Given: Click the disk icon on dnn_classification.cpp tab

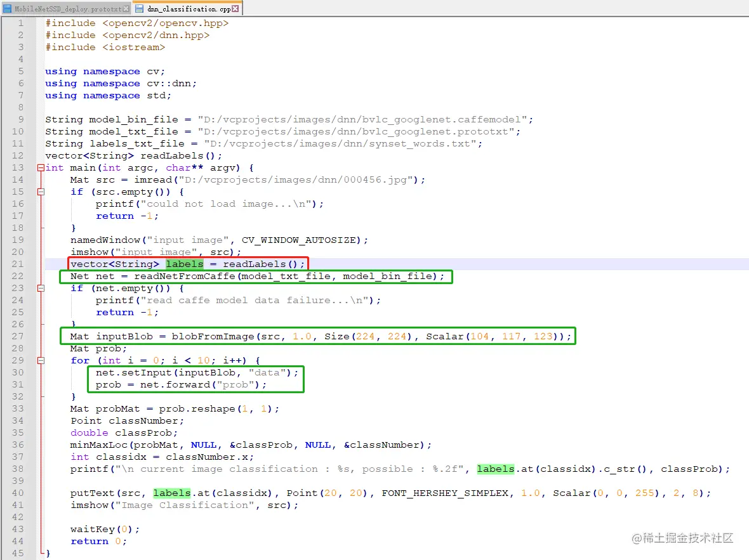Looking at the screenshot, I should tap(140, 9).
